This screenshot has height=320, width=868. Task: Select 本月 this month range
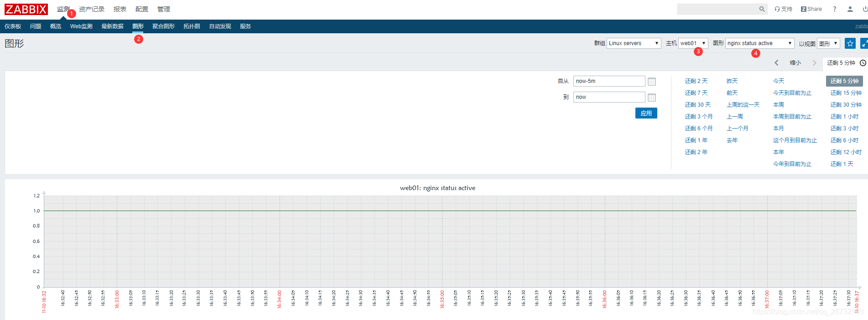click(x=779, y=129)
